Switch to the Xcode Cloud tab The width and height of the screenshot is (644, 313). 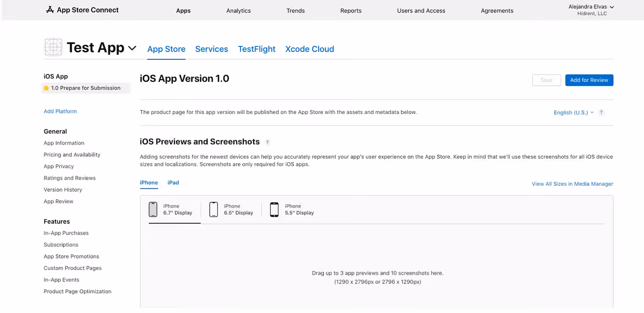coord(310,49)
